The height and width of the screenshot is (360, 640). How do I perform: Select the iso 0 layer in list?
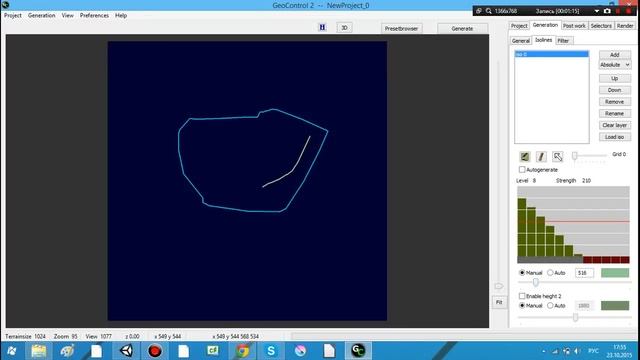[551, 54]
